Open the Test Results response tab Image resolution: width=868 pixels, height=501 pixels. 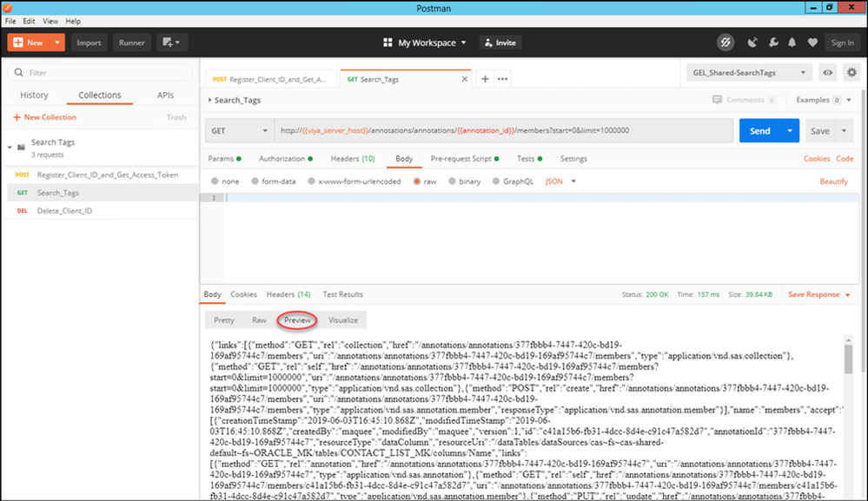click(342, 294)
